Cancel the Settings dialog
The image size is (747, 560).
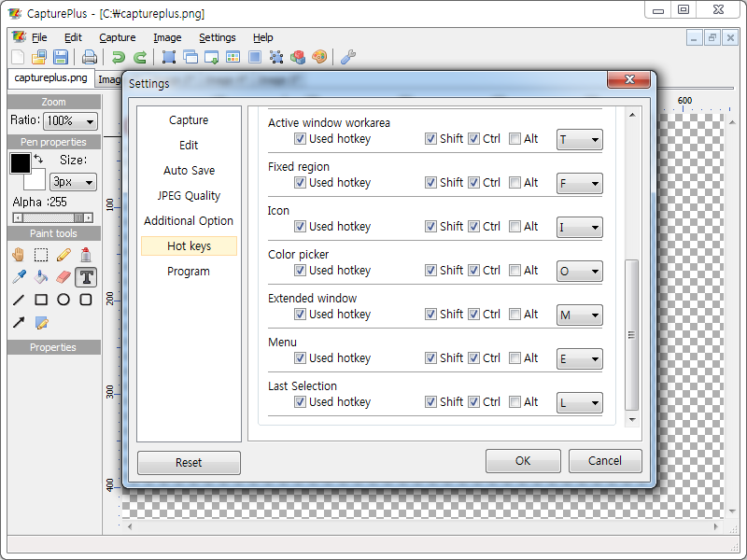[x=605, y=460]
